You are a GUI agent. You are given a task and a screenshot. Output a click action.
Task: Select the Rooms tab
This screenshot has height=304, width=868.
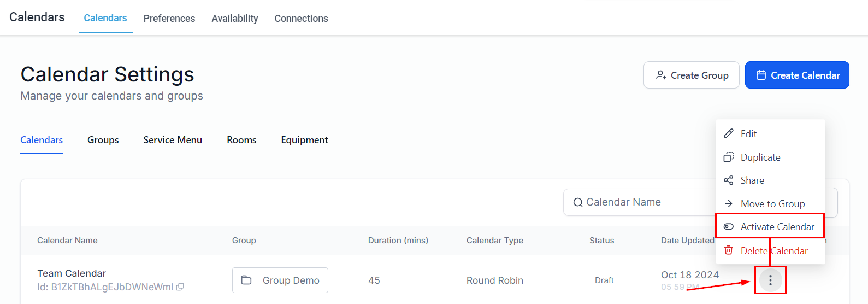[241, 140]
